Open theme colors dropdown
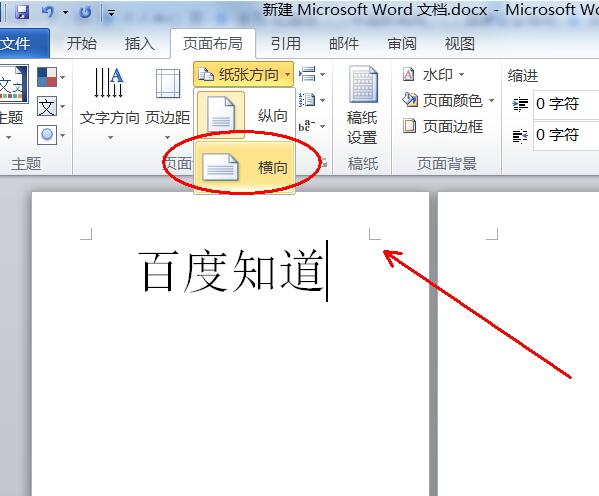This screenshot has height=496, width=599. click(x=51, y=77)
